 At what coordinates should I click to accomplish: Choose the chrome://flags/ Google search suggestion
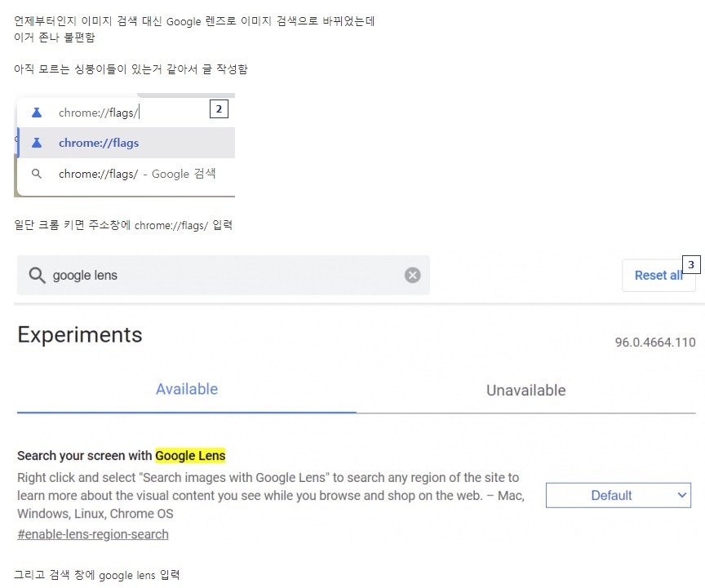(x=126, y=174)
